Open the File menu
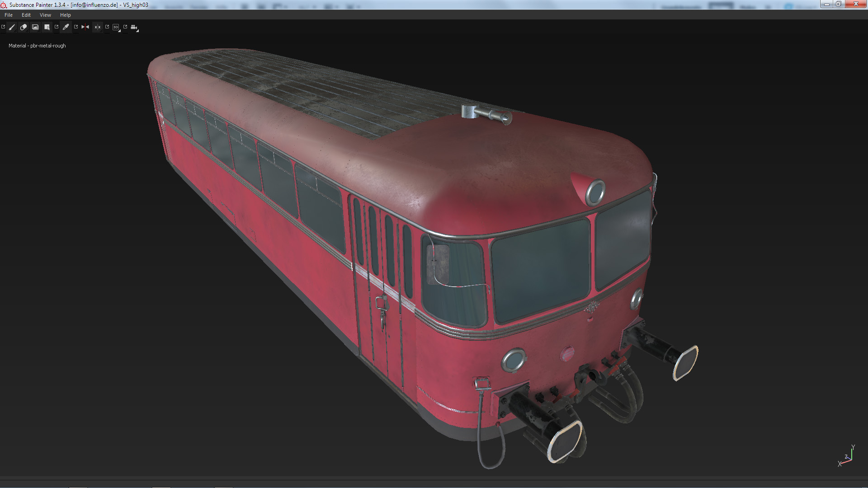This screenshot has height=488, width=868. [9, 15]
